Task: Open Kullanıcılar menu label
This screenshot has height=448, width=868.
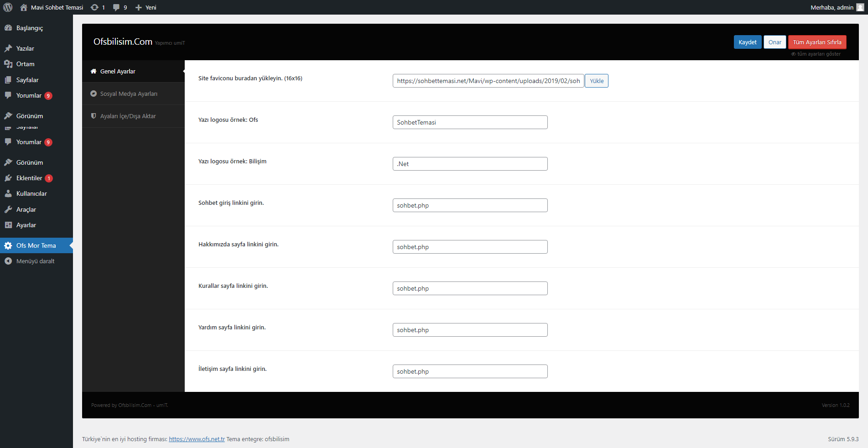Action: 31,193
